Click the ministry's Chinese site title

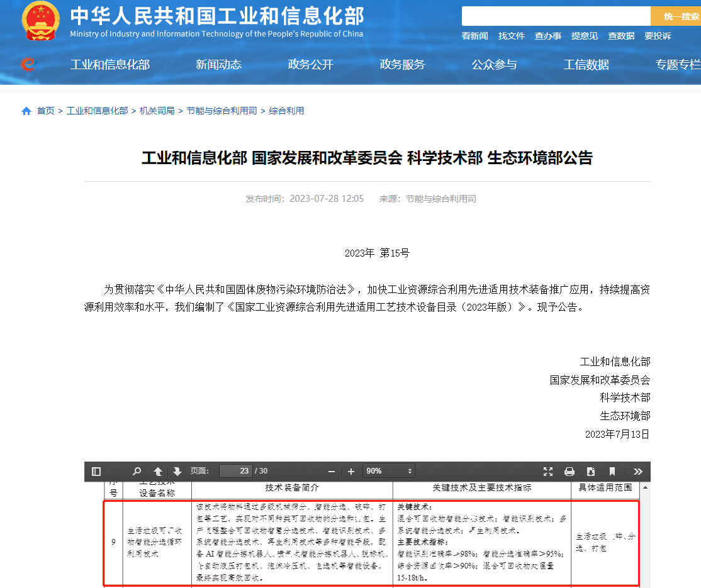coord(217,16)
